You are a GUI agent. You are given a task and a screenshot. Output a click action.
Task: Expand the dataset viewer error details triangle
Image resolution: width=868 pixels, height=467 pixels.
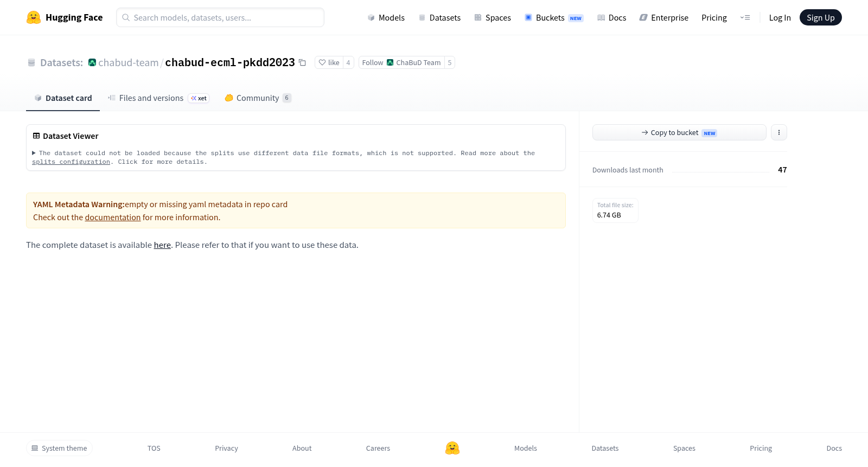pos(34,153)
